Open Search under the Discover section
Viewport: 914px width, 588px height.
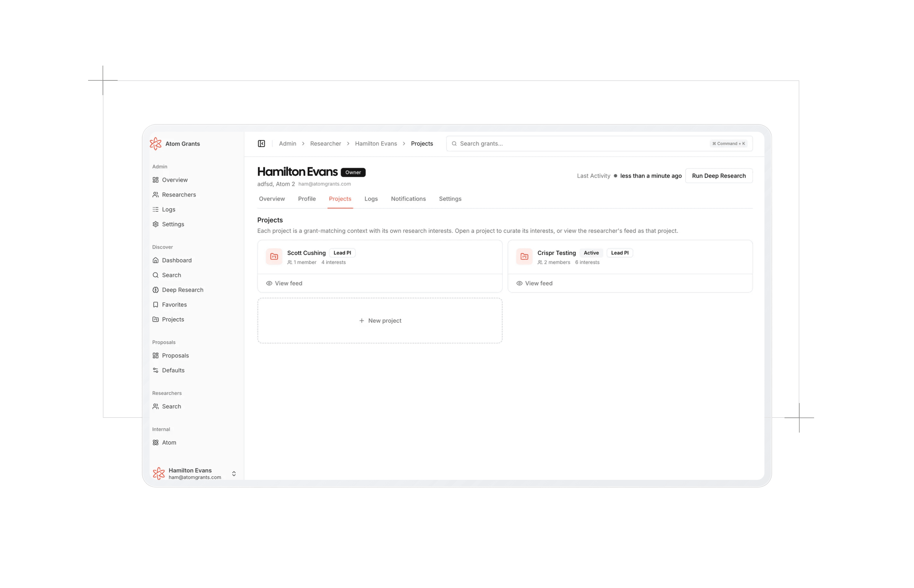click(x=167, y=275)
